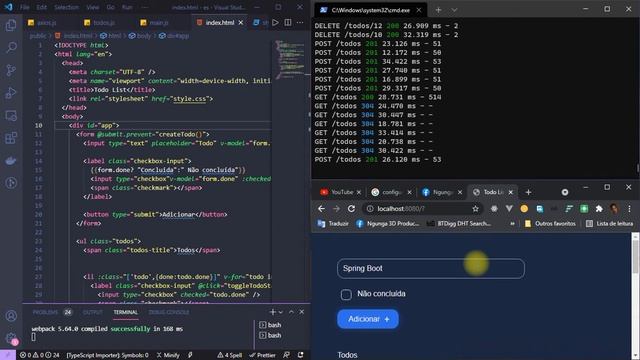This screenshot has height=360, width=640.
Task: Click the errors and warnings status item
Action: point(39,355)
